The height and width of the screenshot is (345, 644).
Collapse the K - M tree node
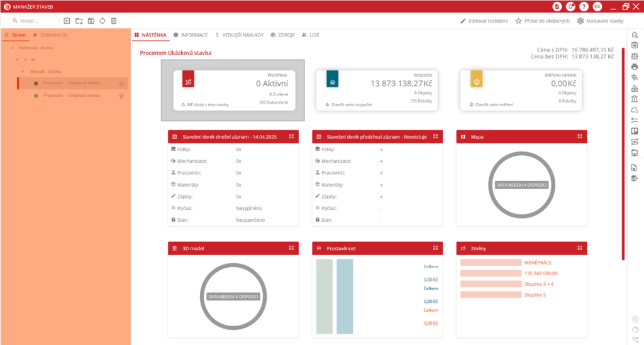(x=18, y=60)
